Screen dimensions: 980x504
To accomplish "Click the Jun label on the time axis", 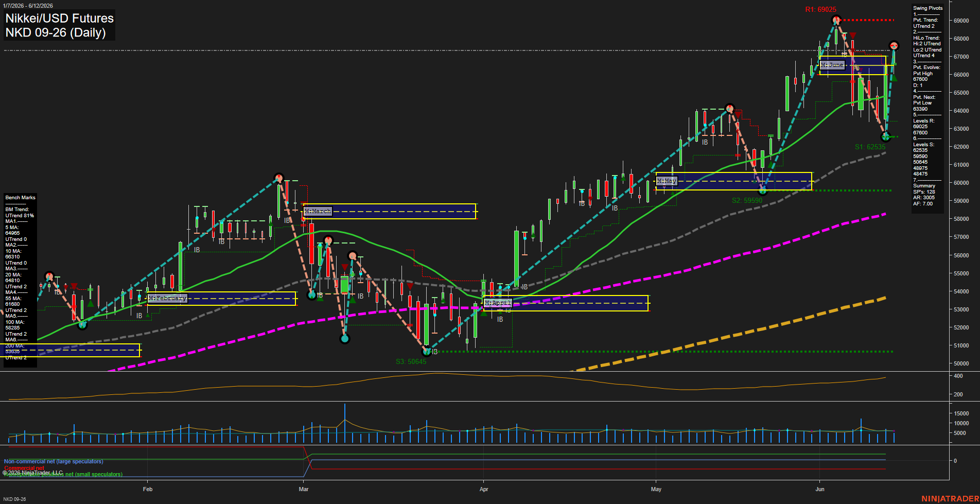I will [x=820, y=489].
